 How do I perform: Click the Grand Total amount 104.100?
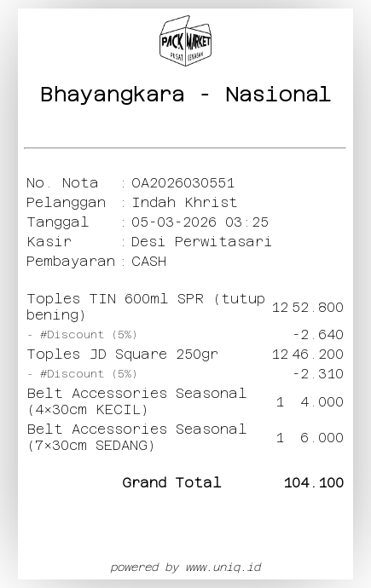click(314, 482)
